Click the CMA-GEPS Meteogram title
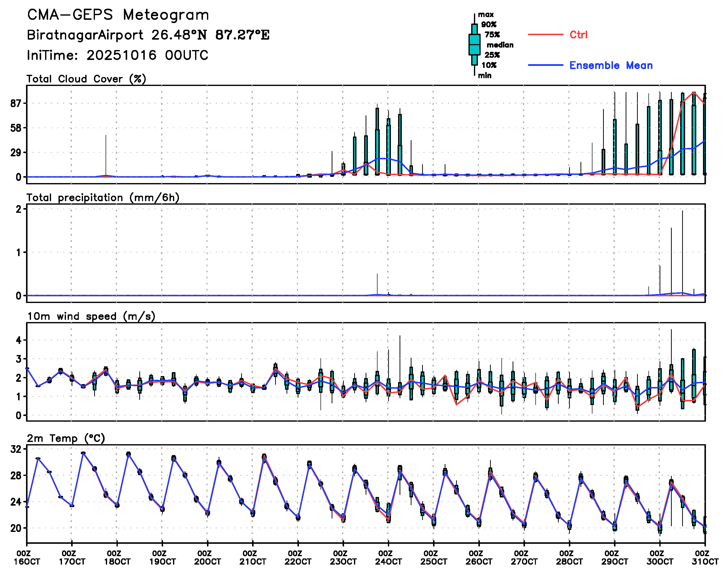The height and width of the screenshot is (575, 728). (x=118, y=15)
